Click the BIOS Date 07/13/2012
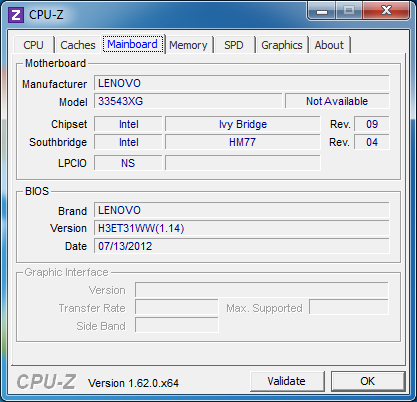Image resolution: width=417 pixels, height=402 pixels. click(x=242, y=246)
